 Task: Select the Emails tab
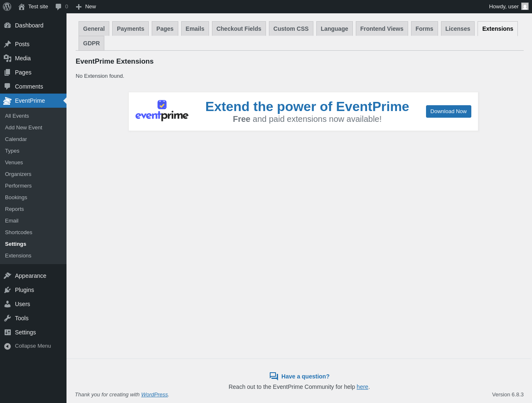tap(195, 29)
